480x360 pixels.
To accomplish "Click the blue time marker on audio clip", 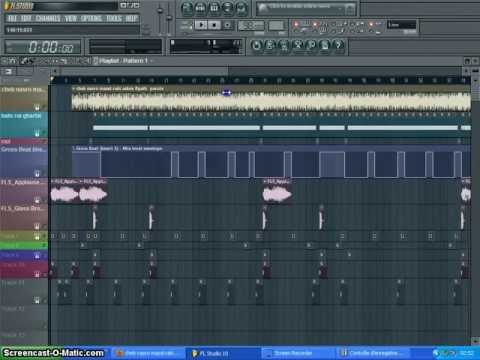I will pos(227,93).
